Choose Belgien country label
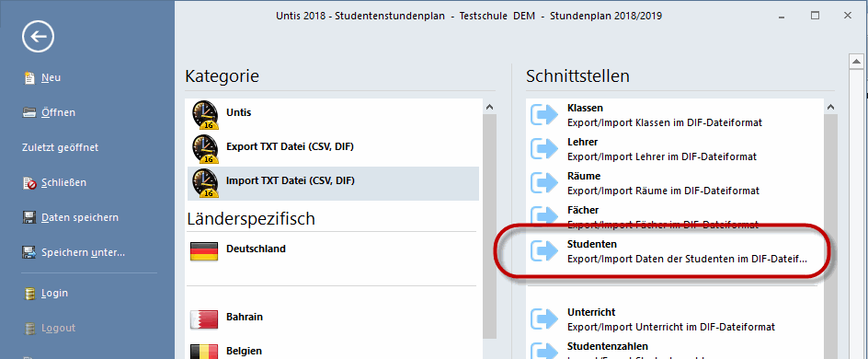Image resolution: width=868 pixels, height=359 pixels. coord(245,352)
